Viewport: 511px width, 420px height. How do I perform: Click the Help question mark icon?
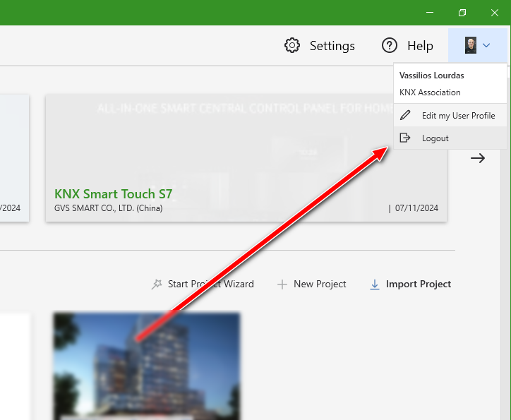point(389,45)
